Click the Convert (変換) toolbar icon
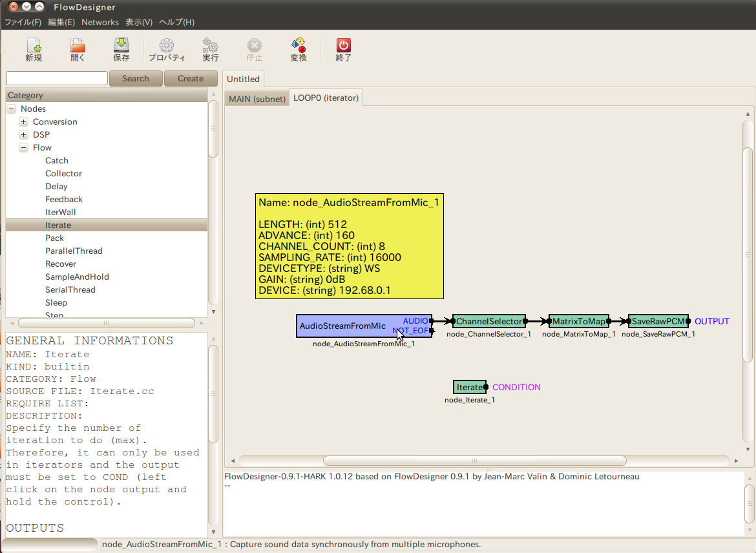The height and width of the screenshot is (553, 756). pos(299,50)
